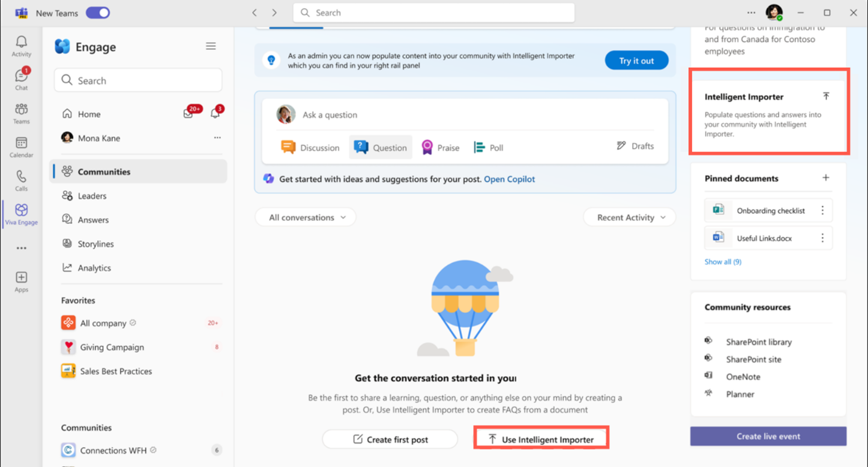This screenshot has width=868, height=467.
Task: Open Chat in the Teams rail
Action: coord(21,79)
